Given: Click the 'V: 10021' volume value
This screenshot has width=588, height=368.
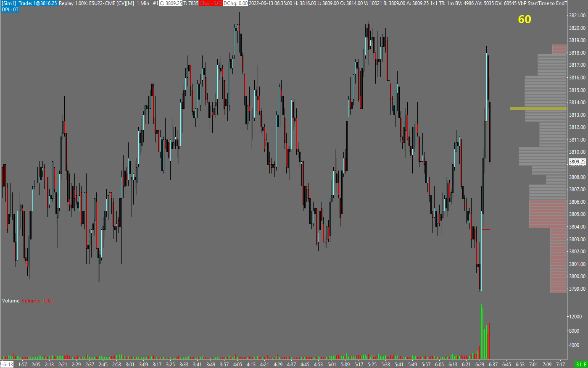Looking at the screenshot, I should (x=374, y=3).
